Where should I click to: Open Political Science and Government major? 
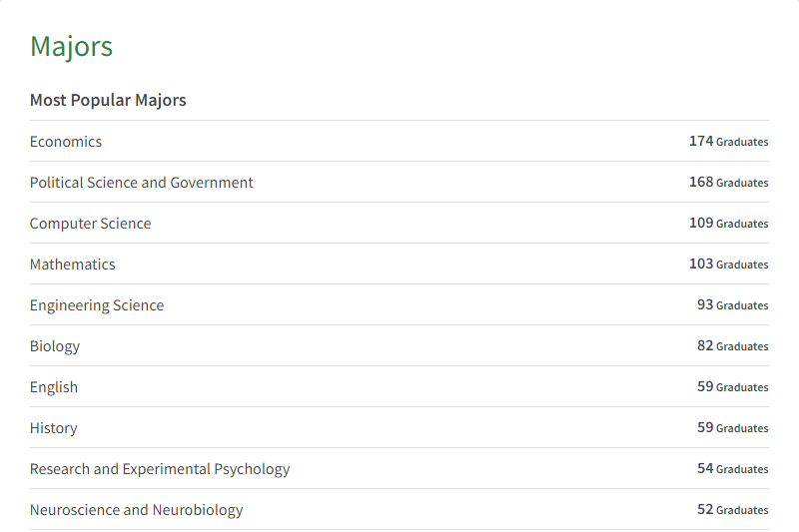141,183
